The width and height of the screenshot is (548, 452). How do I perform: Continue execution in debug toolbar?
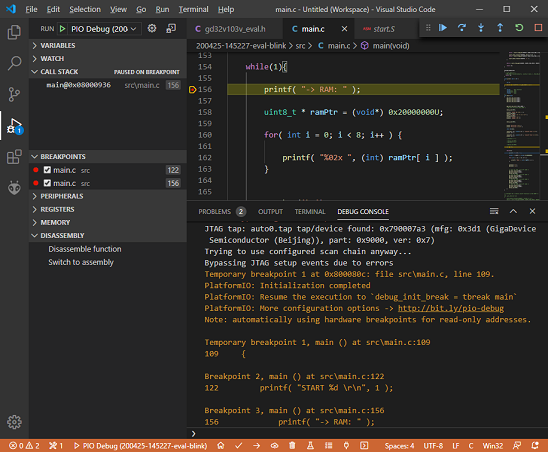tap(443, 28)
